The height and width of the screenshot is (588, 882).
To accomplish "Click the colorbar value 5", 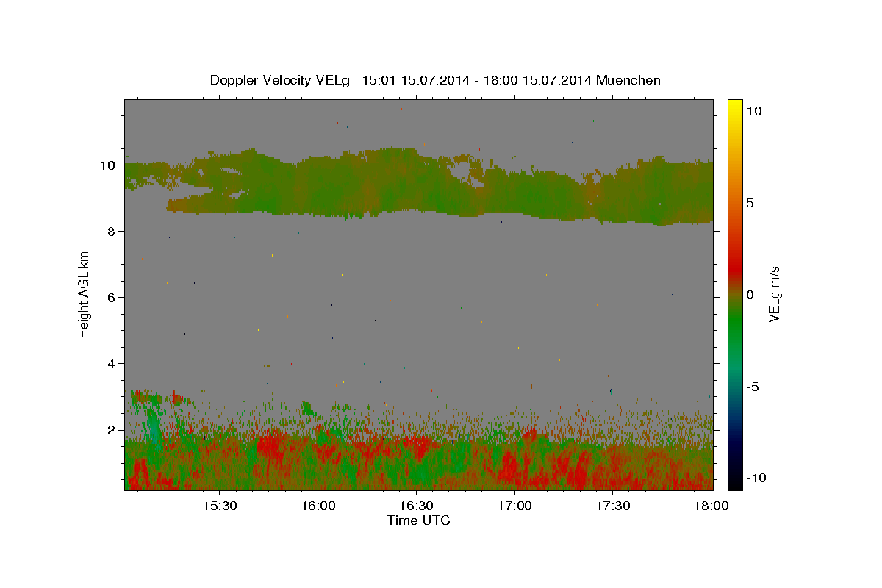I will coord(750,203).
